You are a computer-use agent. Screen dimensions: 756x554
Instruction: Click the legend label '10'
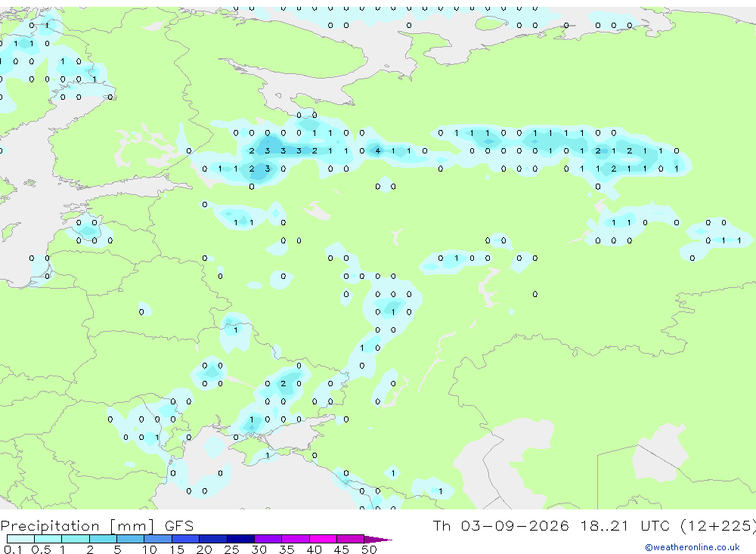click(149, 549)
